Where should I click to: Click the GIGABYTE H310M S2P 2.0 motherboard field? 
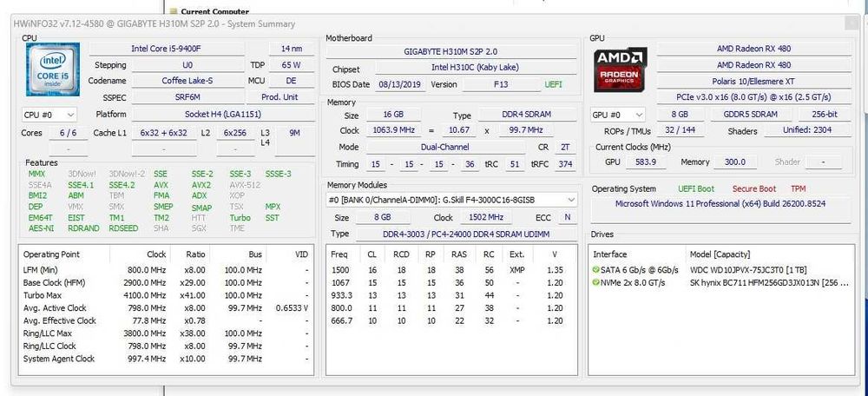tap(450, 51)
